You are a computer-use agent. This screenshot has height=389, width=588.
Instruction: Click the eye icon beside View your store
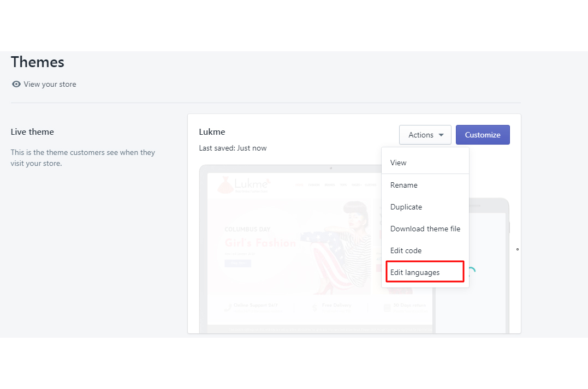pos(16,84)
